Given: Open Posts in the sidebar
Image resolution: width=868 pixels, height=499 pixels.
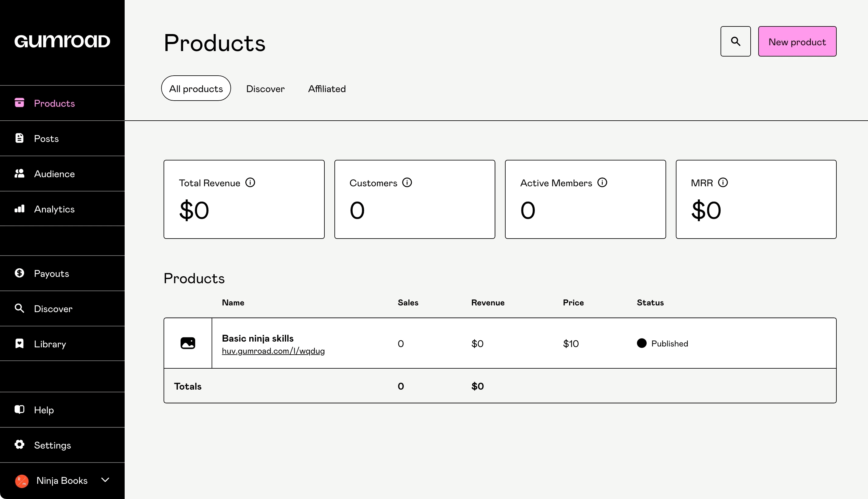Looking at the screenshot, I should click(x=62, y=139).
